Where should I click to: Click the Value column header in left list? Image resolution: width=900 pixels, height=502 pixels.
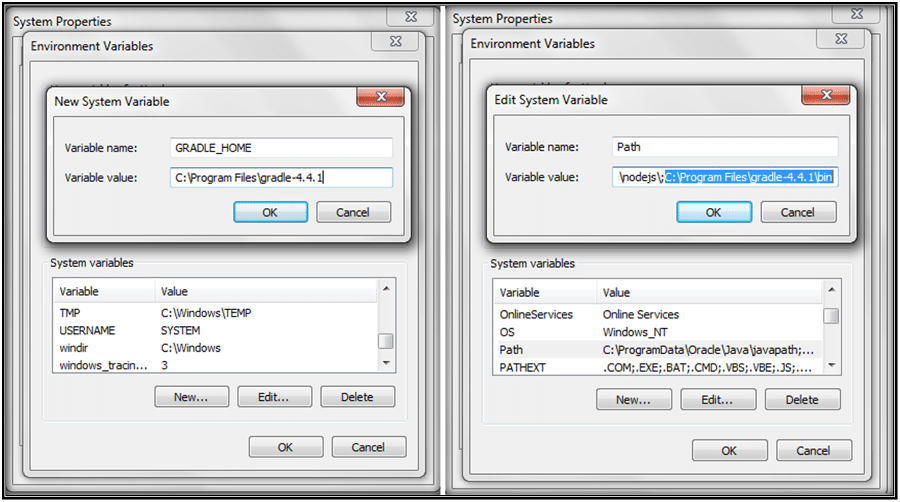266,291
